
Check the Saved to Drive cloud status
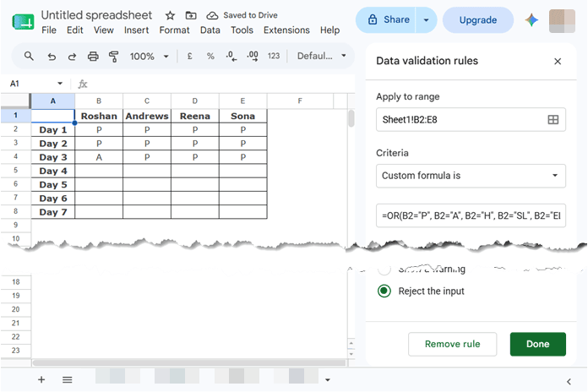(212, 15)
